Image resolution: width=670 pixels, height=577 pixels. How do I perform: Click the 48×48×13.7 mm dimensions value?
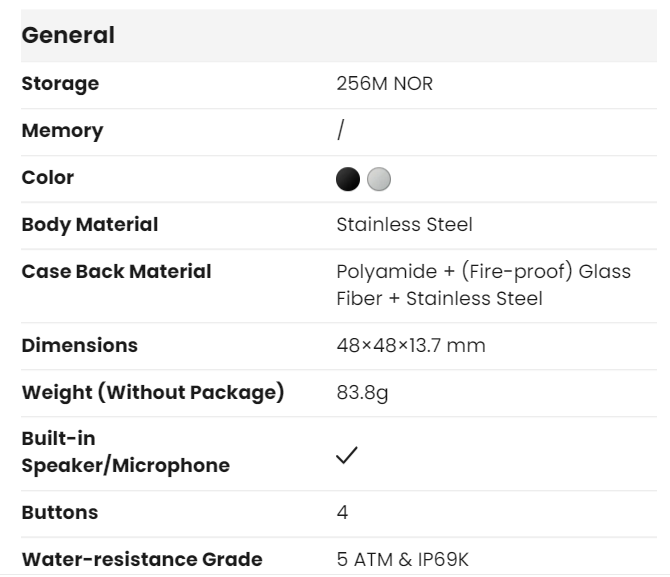[412, 346]
